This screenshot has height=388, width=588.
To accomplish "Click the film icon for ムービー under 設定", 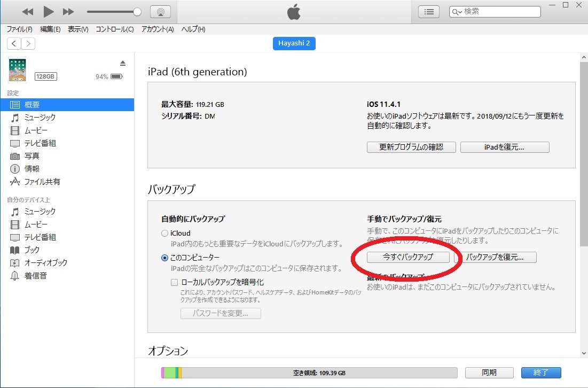I will tap(14, 130).
